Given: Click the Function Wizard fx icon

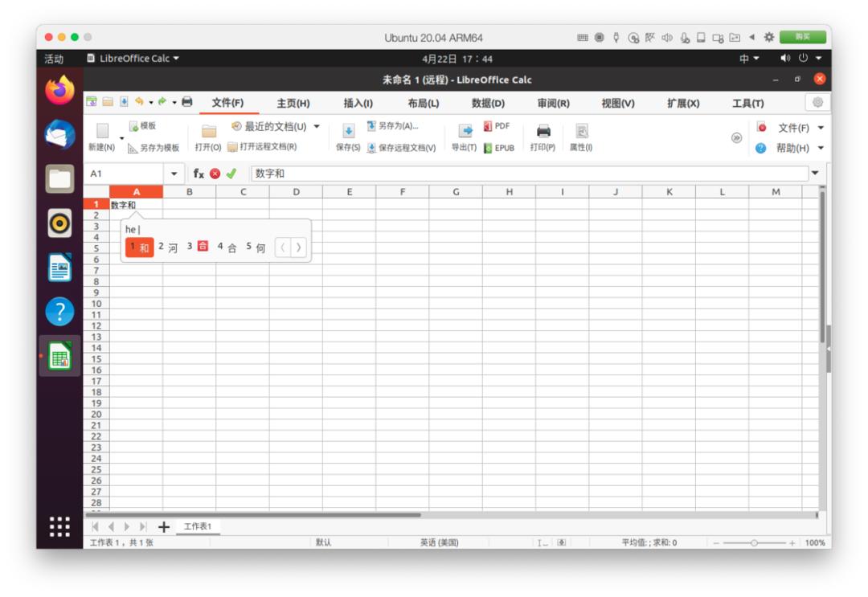Looking at the screenshot, I should [199, 174].
